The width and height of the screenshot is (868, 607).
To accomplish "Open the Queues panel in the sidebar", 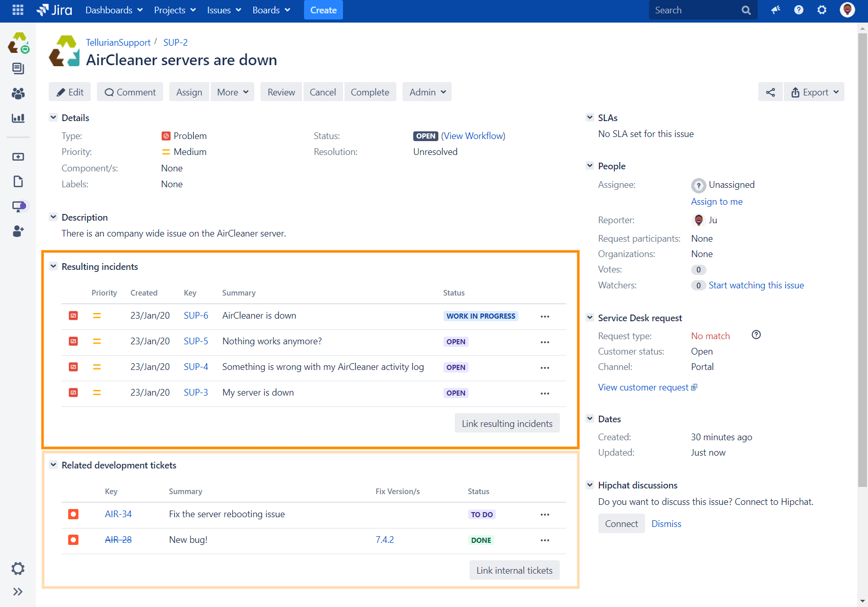I will coord(18,68).
